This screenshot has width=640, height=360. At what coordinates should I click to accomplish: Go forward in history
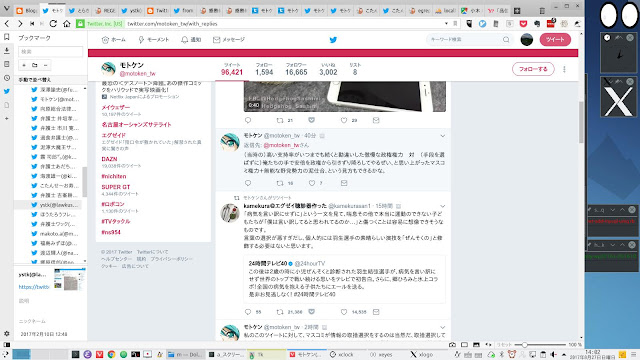pos(20,24)
